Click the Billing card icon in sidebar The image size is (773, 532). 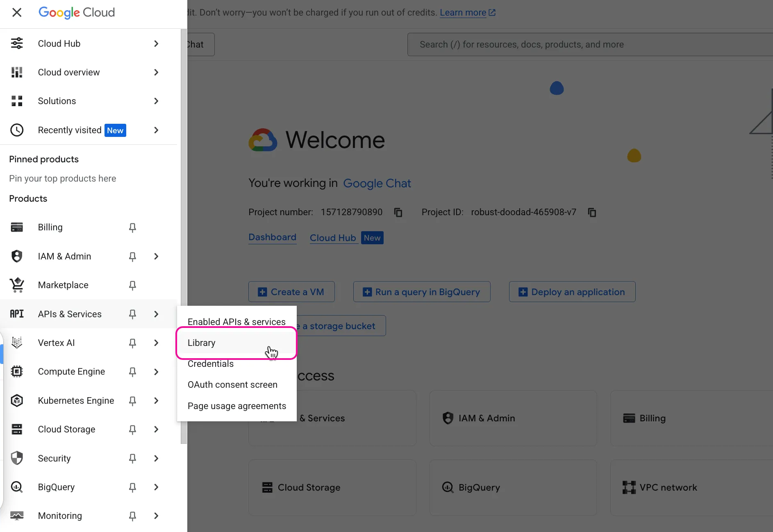click(17, 227)
